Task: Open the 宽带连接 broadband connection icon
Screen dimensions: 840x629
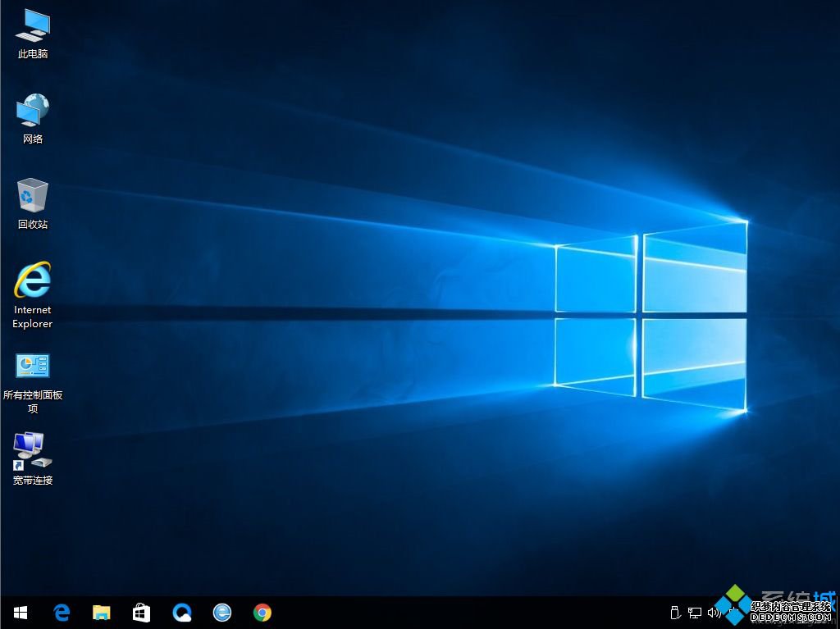Action: point(32,451)
